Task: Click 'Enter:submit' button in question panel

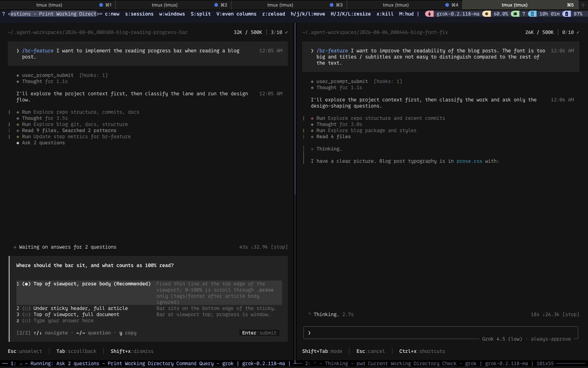Action: (259, 333)
